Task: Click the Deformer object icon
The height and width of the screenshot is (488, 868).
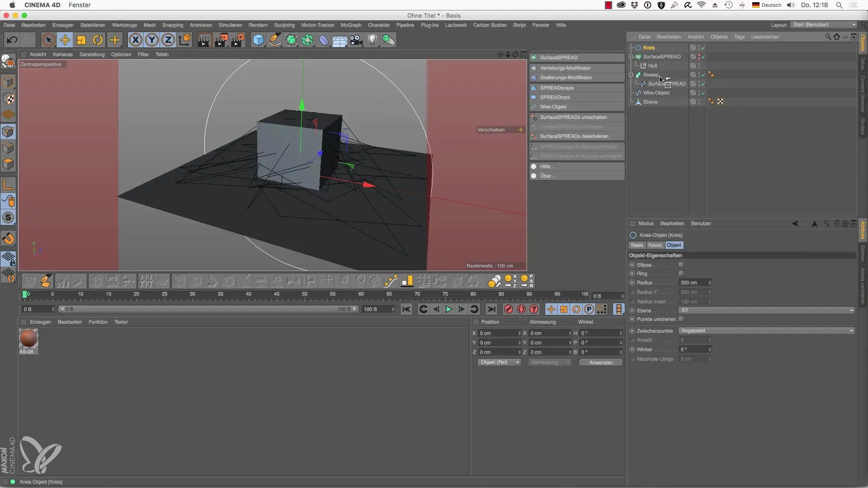Action: (324, 40)
